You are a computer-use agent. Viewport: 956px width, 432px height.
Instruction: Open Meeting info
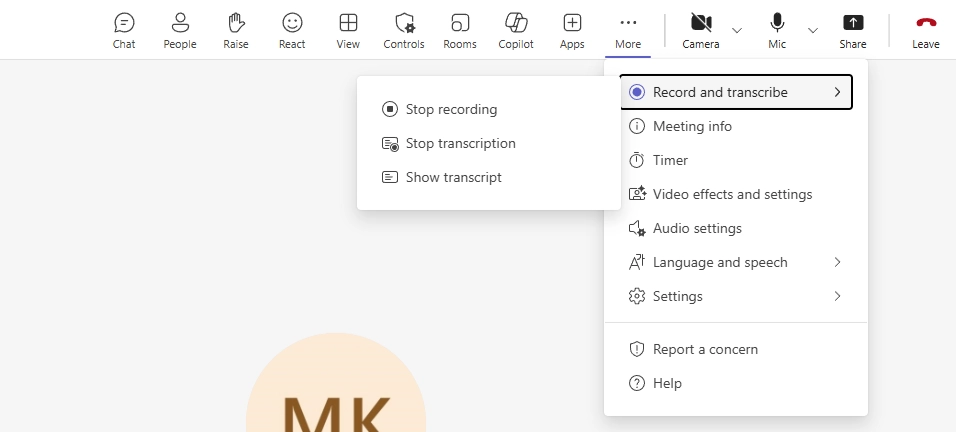coord(736,126)
